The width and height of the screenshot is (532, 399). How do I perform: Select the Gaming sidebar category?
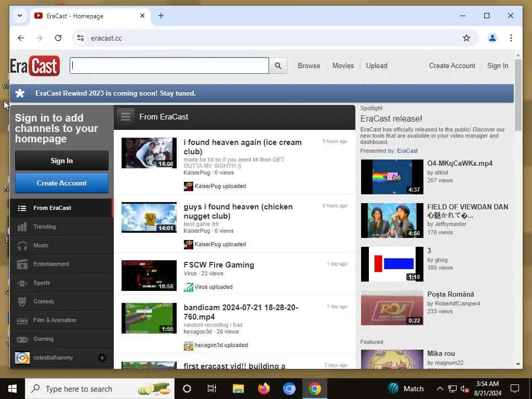pyautogui.click(x=61, y=339)
